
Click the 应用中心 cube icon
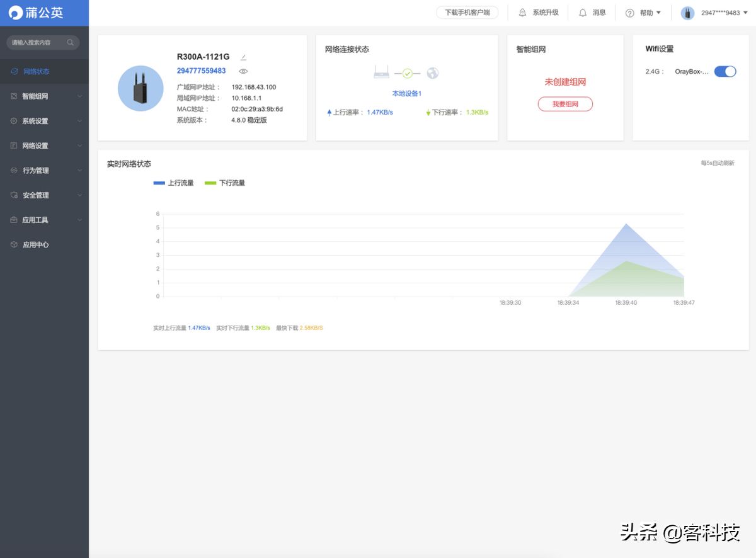(14, 244)
